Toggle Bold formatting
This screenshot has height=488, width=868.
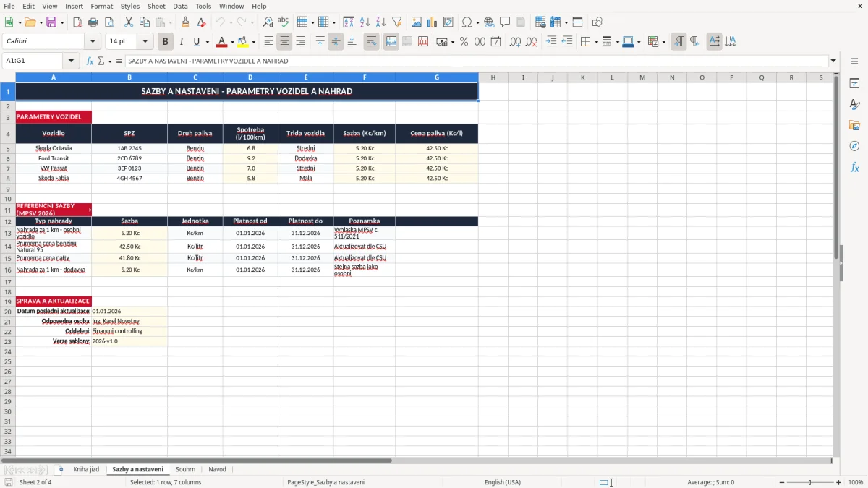click(x=166, y=42)
